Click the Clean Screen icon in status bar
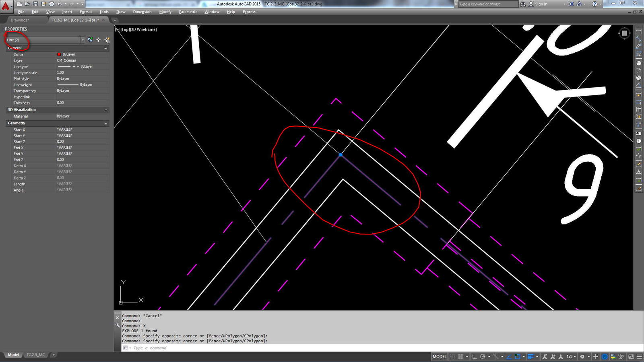The image size is (644, 362). pyautogui.click(x=631, y=357)
